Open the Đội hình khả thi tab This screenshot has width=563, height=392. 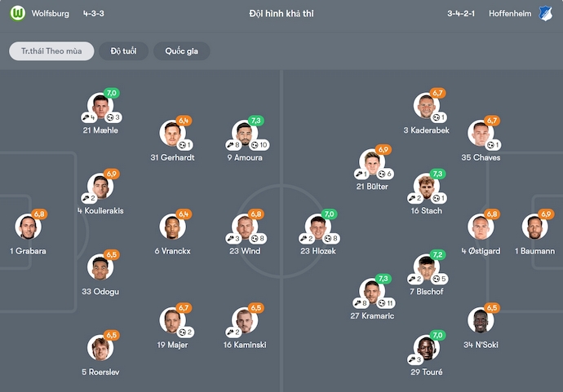[x=281, y=14]
